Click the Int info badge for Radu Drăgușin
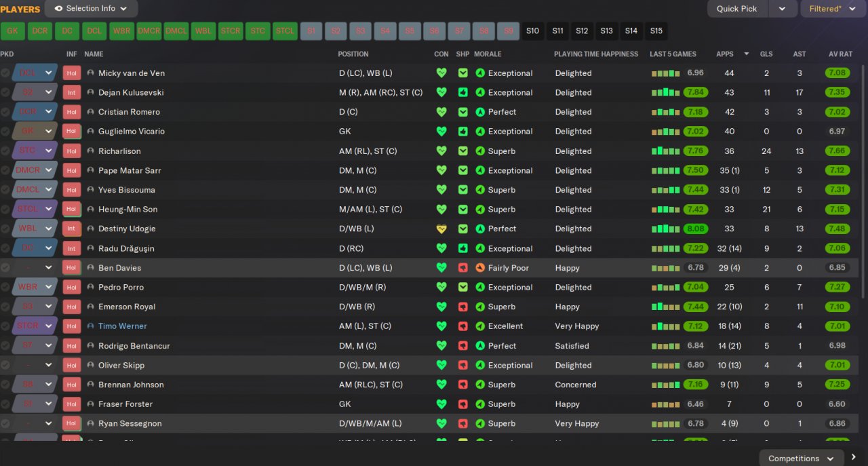Viewport: 868px width, 466px height. (71, 248)
